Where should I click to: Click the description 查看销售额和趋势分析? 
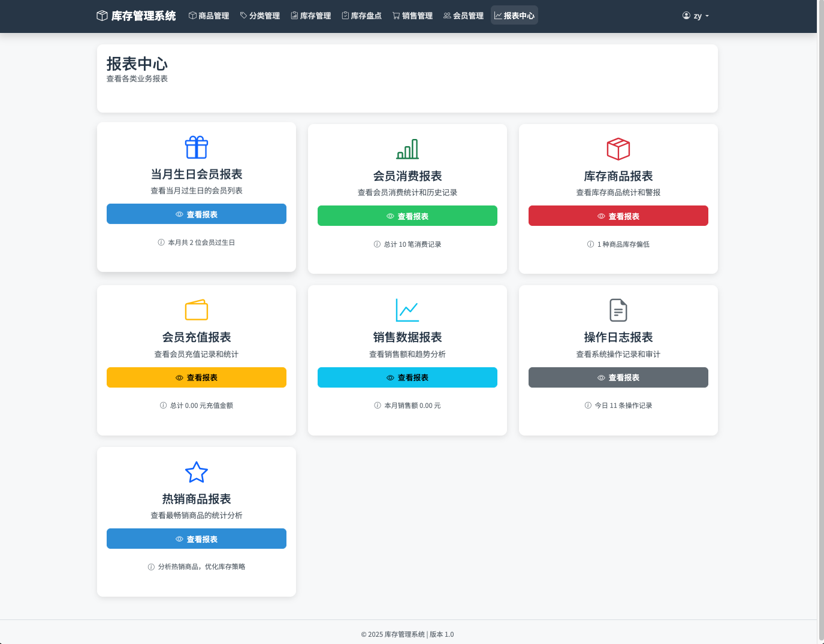point(408,354)
